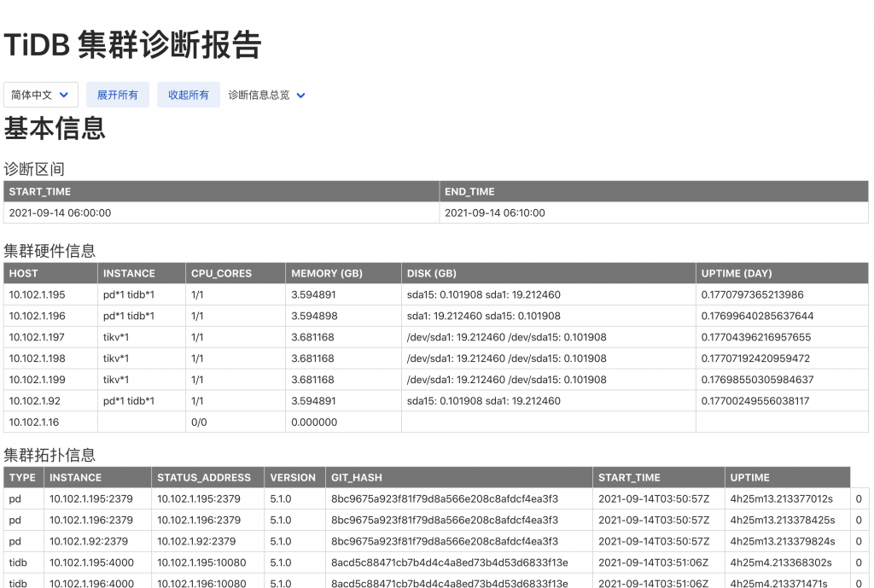Image resolution: width=874 pixels, height=588 pixels.
Task: Open the 诊断信息总览 dropdown menu
Action: 266,95
